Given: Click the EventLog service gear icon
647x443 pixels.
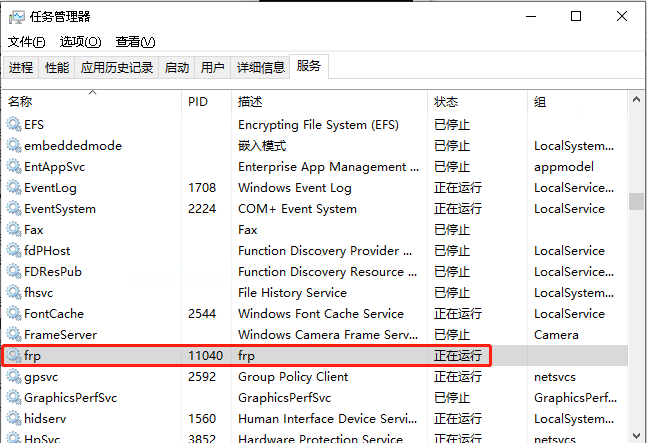Looking at the screenshot, I should click(x=14, y=188).
